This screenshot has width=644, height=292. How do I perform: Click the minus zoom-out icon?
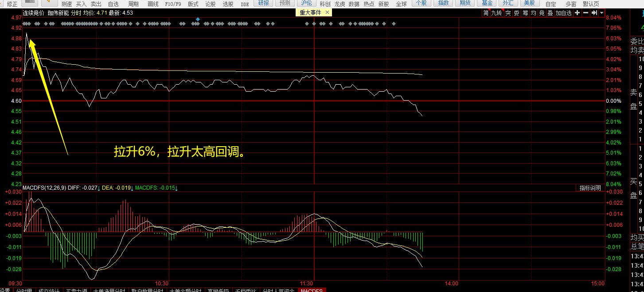[x=585, y=13]
